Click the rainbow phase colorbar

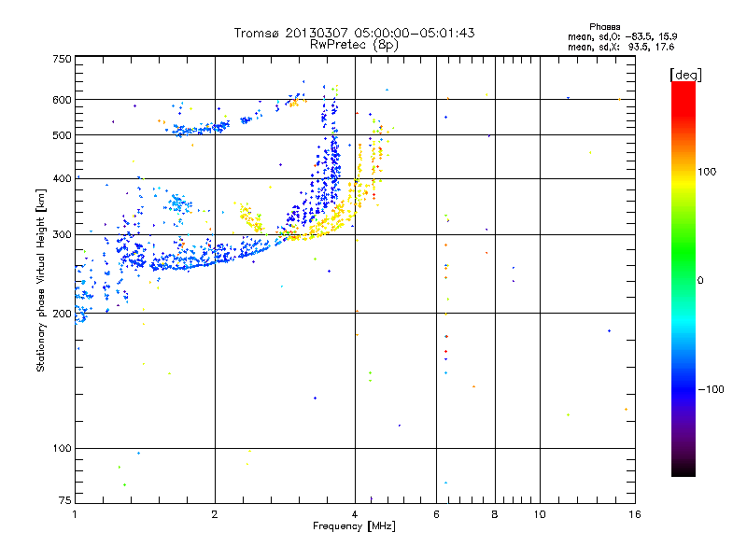coord(684,278)
